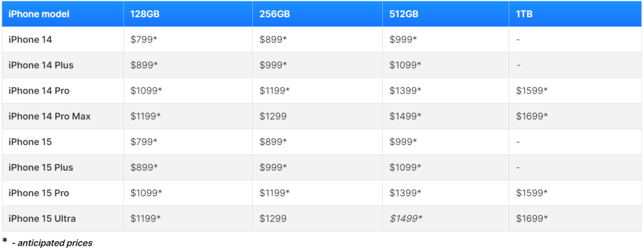Click the iPhone 15 Ultra 512GB italic price
Screen dimensions: 644x250
(x=406, y=219)
